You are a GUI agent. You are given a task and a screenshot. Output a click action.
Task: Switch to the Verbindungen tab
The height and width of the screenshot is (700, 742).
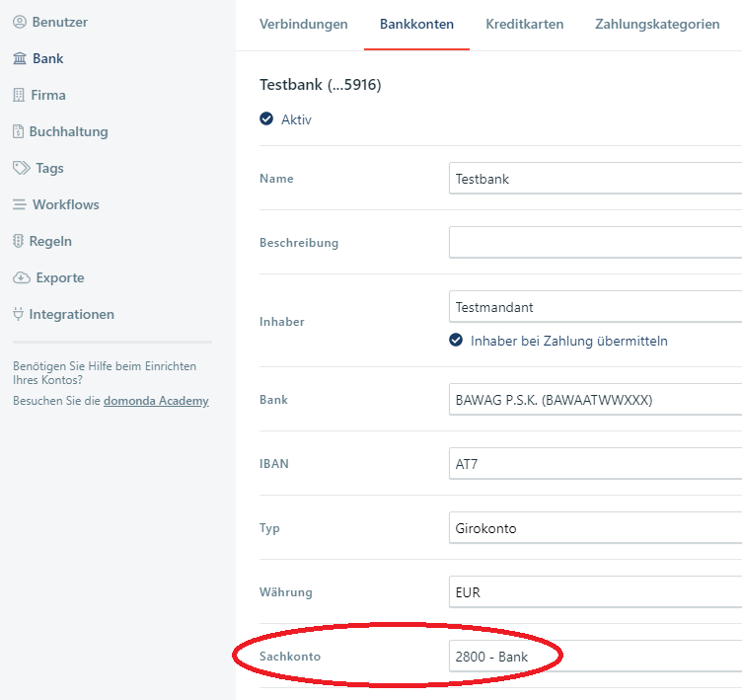303,25
